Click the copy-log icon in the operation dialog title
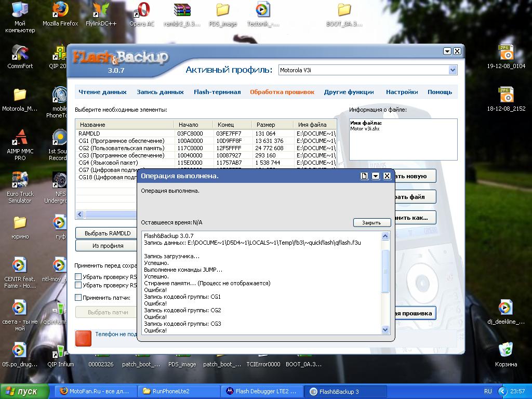Viewport: 532px width, 399px height. (364, 176)
